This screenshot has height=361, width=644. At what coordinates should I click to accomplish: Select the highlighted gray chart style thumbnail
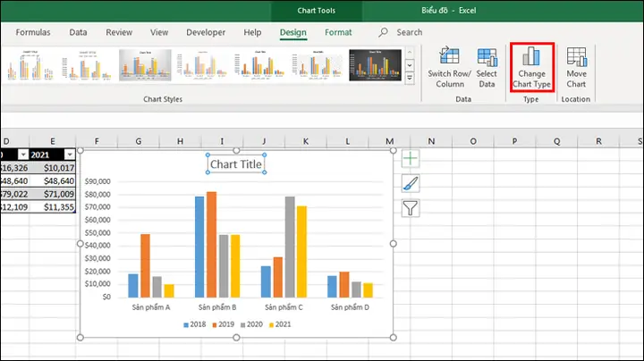tap(145, 65)
